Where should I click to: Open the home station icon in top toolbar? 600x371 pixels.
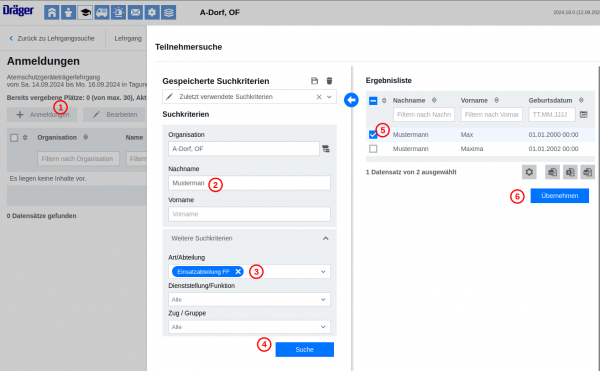pyautogui.click(x=51, y=13)
